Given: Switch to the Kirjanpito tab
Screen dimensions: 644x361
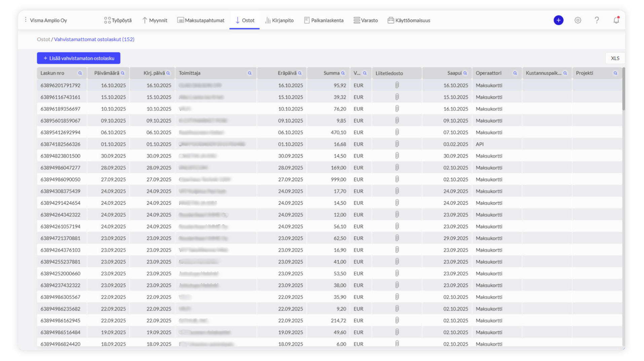Looking at the screenshot, I should point(279,21).
